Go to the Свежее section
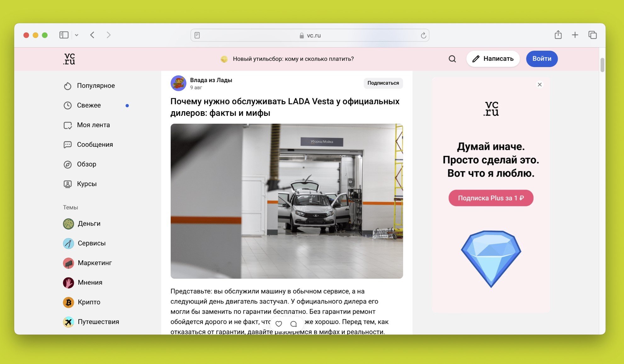This screenshot has height=364, width=624. click(89, 105)
